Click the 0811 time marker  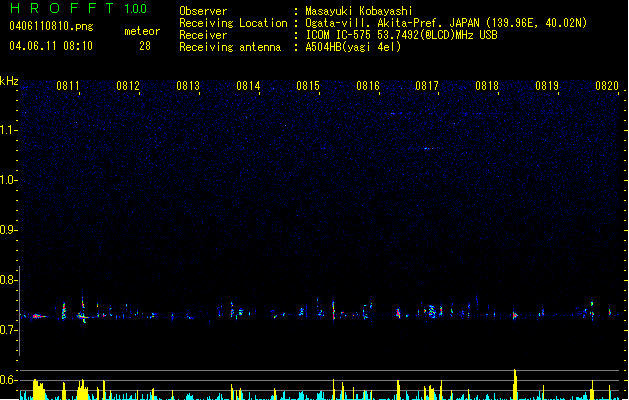pyautogui.click(x=68, y=86)
